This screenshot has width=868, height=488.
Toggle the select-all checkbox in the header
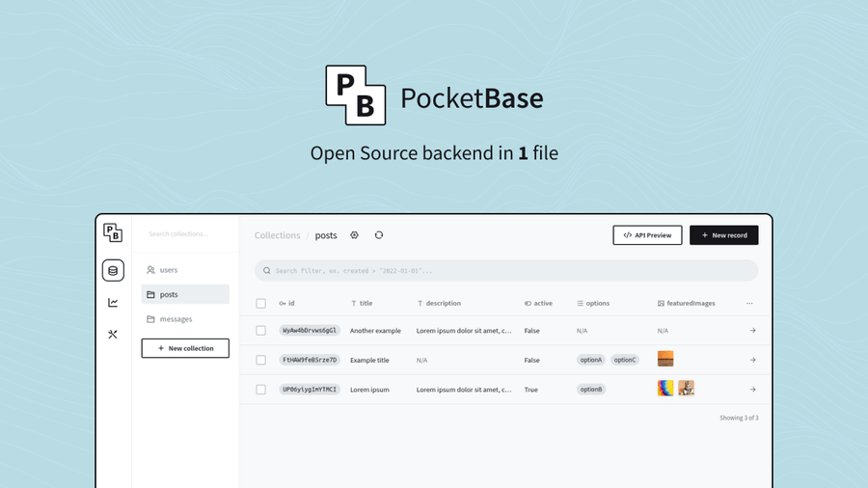[x=260, y=303]
